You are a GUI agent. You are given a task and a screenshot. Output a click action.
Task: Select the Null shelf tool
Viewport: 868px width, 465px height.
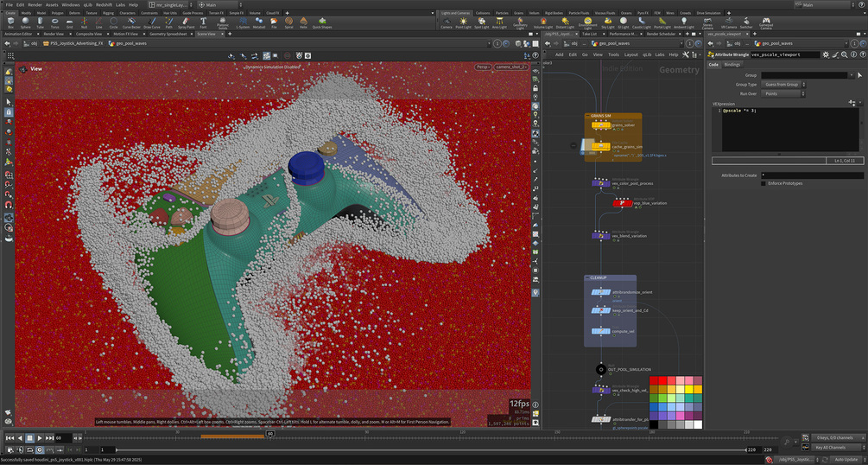pyautogui.click(x=84, y=22)
